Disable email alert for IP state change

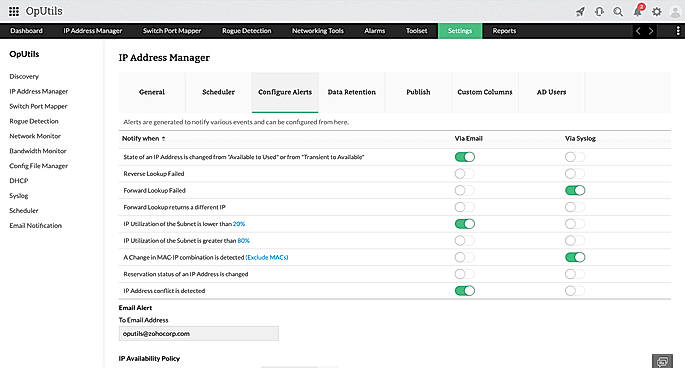pyautogui.click(x=464, y=157)
